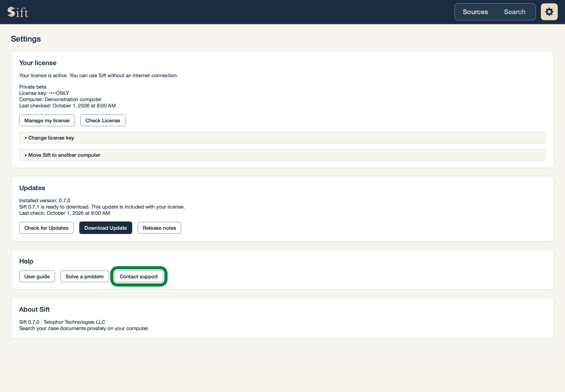This screenshot has width=565, height=392.
Task: Switch to the Sources tab
Action: pyautogui.click(x=475, y=12)
